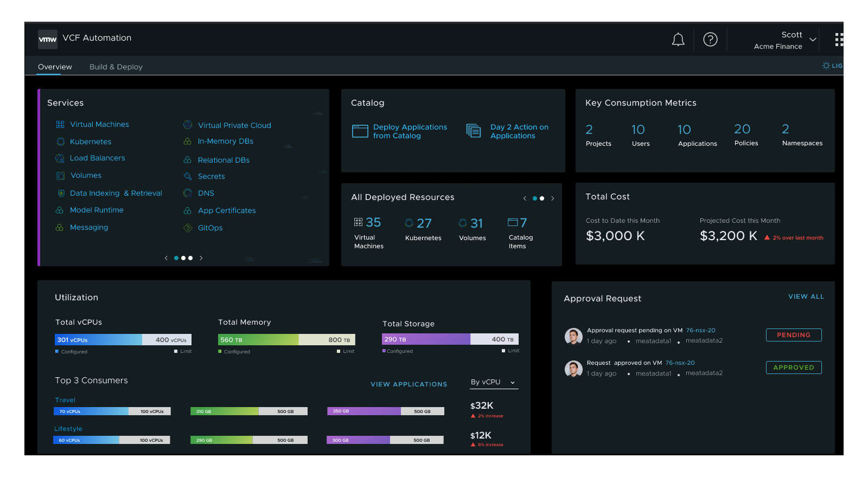Screen dimensions: 868x477
Task: Click the Total vCPUs utilization bar
Action: point(123,340)
